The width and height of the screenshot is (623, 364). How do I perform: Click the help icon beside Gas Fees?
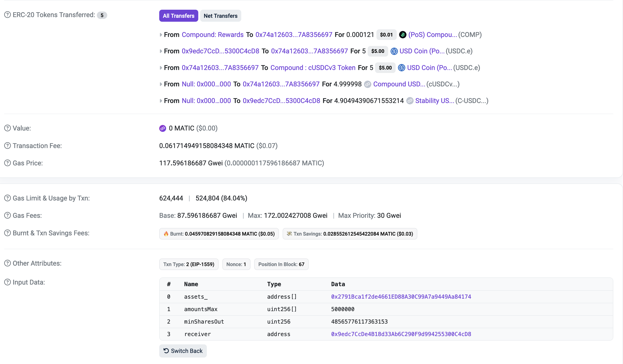coord(7,215)
